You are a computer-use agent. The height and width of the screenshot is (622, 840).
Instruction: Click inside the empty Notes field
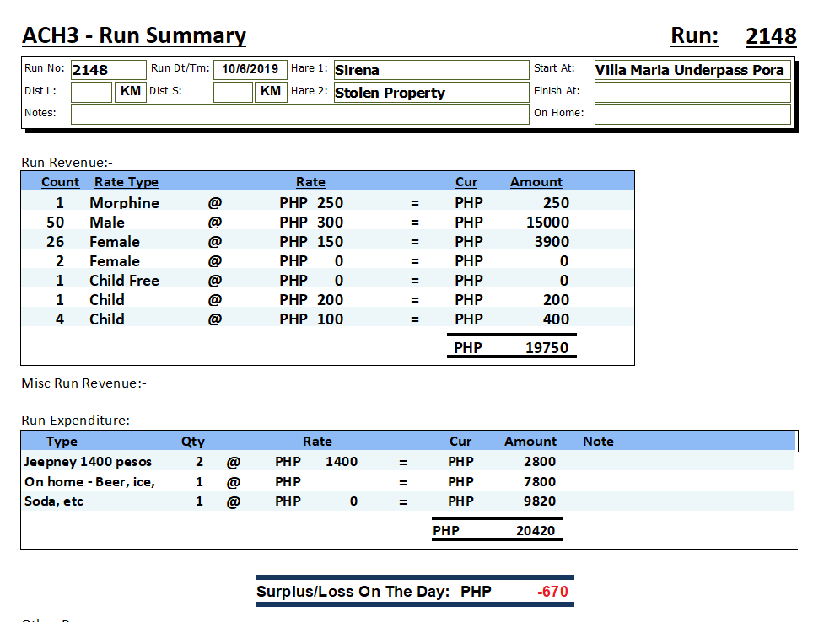pyautogui.click(x=299, y=114)
